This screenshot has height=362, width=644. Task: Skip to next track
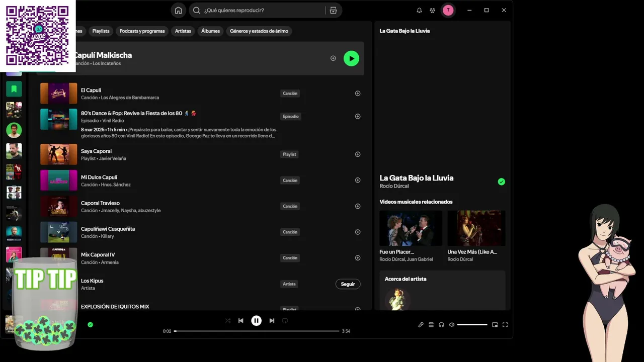(x=272, y=321)
